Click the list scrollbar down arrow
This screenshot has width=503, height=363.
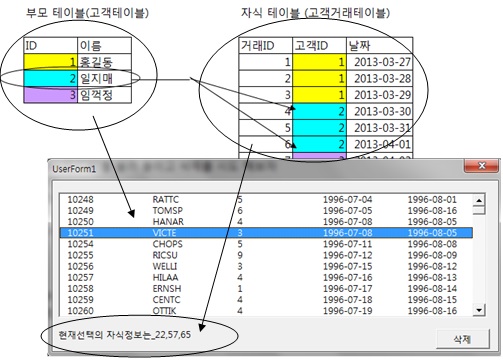pyautogui.click(x=479, y=310)
